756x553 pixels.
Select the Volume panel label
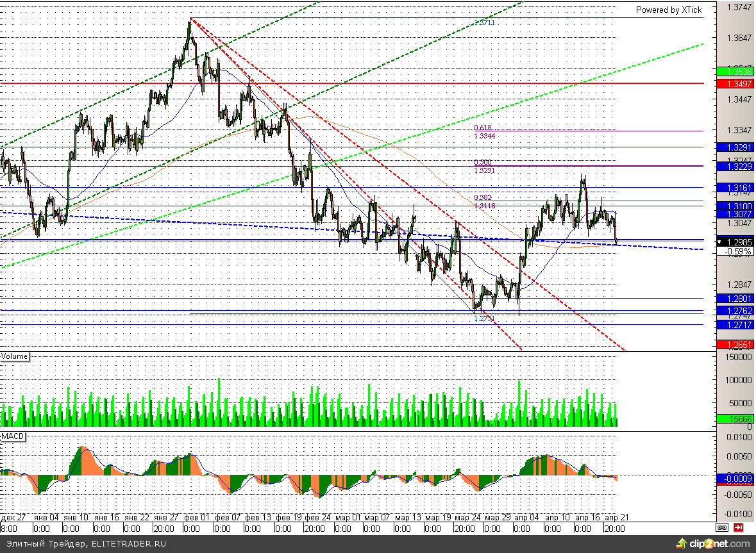pyautogui.click(x=15, y=356)
